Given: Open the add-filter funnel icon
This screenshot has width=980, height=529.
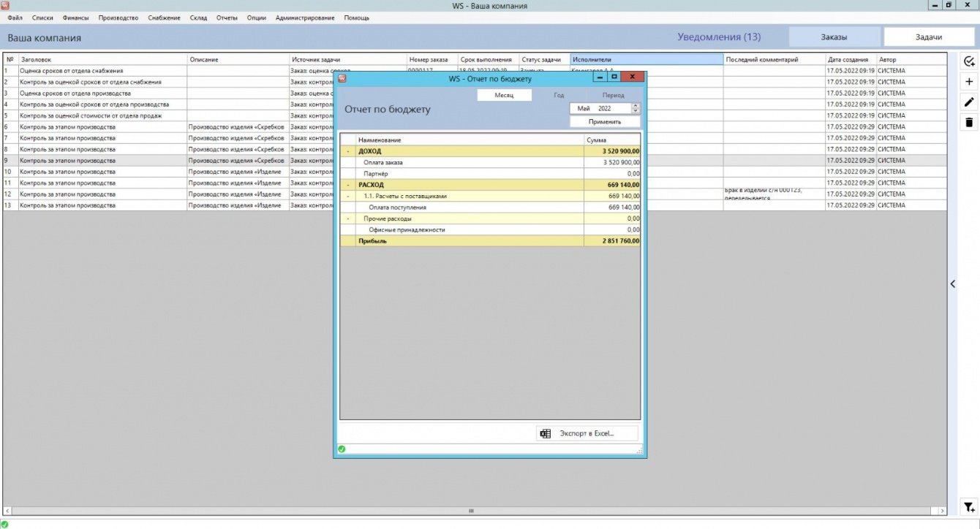Looking at the screenshot, I should pyautogui.click(x=969, y=507).
